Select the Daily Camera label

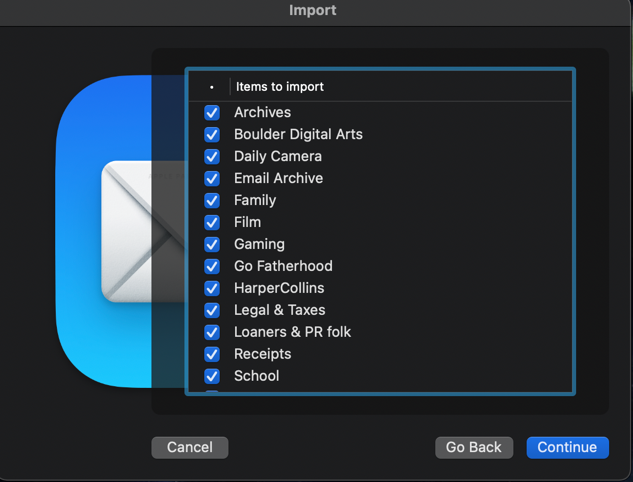pyautogui.click(x=278, y=156)
